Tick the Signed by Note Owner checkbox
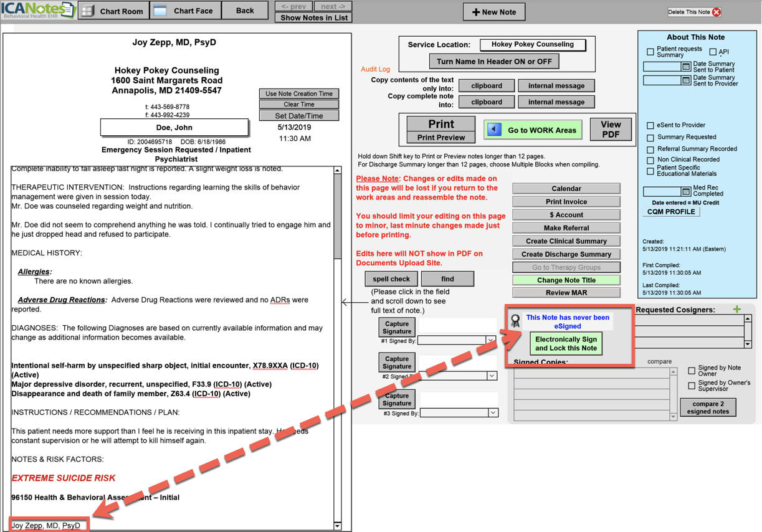 pos(692,371)
